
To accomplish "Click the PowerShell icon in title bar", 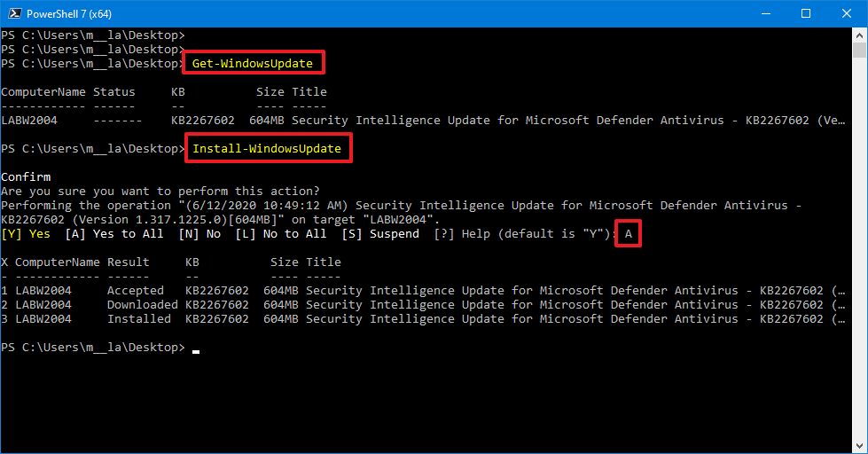I will [14, 13].
